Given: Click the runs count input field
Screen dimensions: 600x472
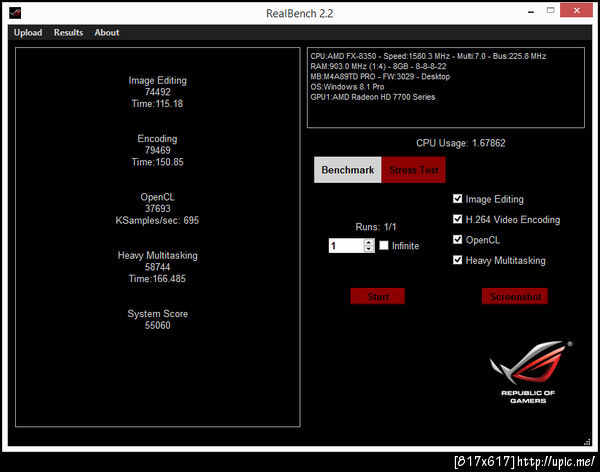Looking at the screenshot, I should point(346,246).
